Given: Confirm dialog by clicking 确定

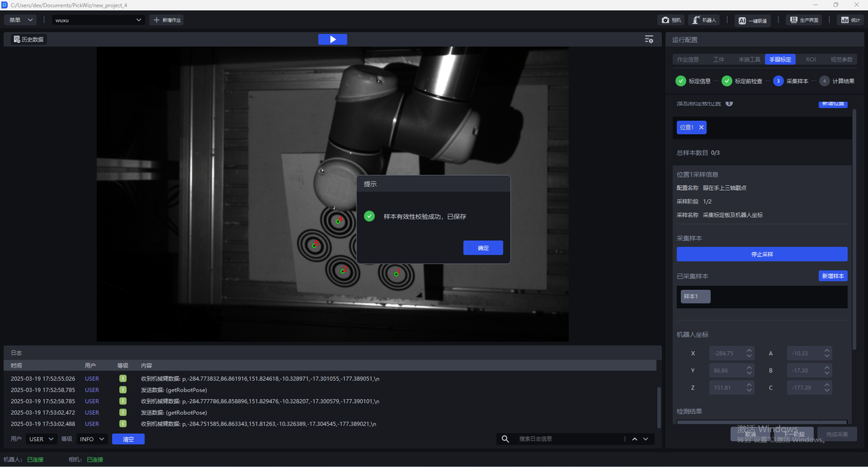Looking at the screenshot, I should (x=483, y=248).
